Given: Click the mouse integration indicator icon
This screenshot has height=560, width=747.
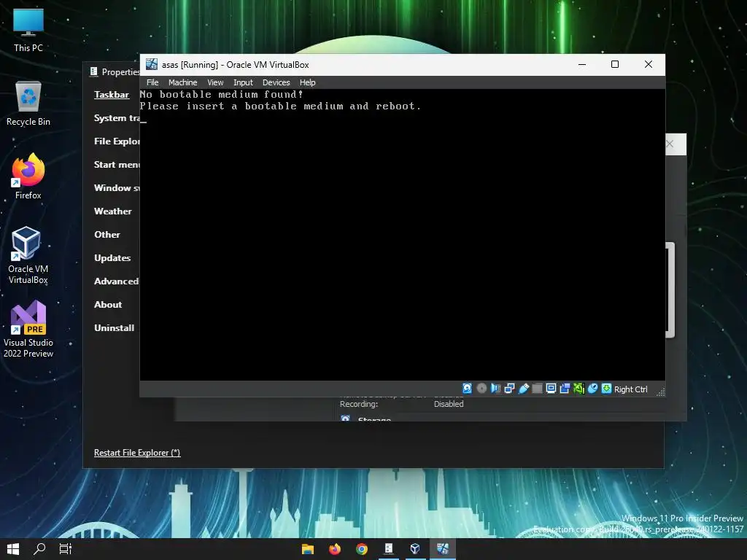Looking at the screenshot, I should 592,389.
